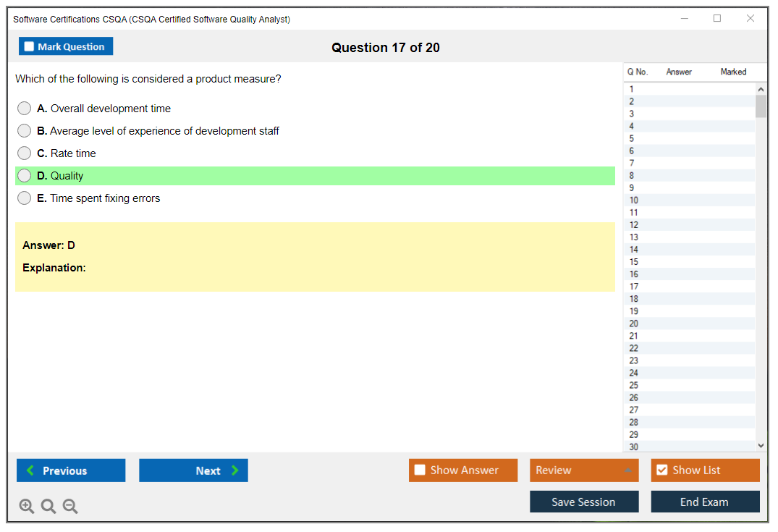Pick option C Rate time
Image resolution: width=778 pixels, height=532 pixels.
click(25, 153)
